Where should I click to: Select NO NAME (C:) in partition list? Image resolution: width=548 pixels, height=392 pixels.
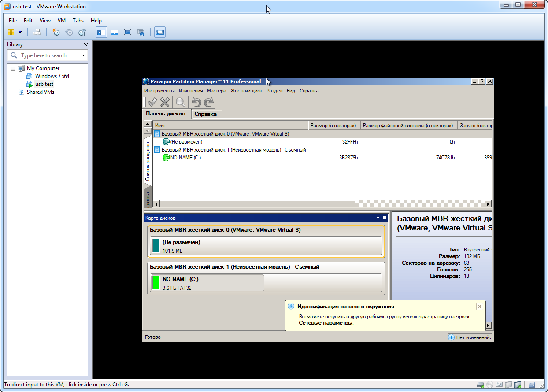pyautogui.click(x=322, y=158)
